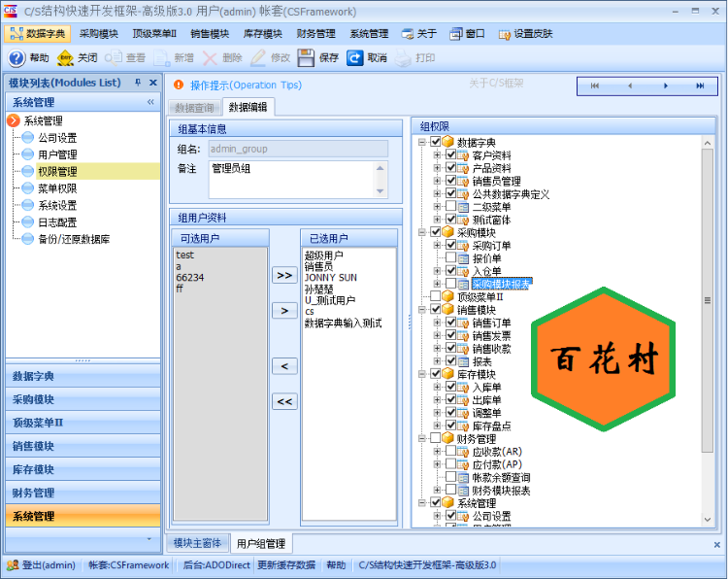Screen dimensions: 728x579
Task: Jump to last record navigation arrow
Action: 700,85
